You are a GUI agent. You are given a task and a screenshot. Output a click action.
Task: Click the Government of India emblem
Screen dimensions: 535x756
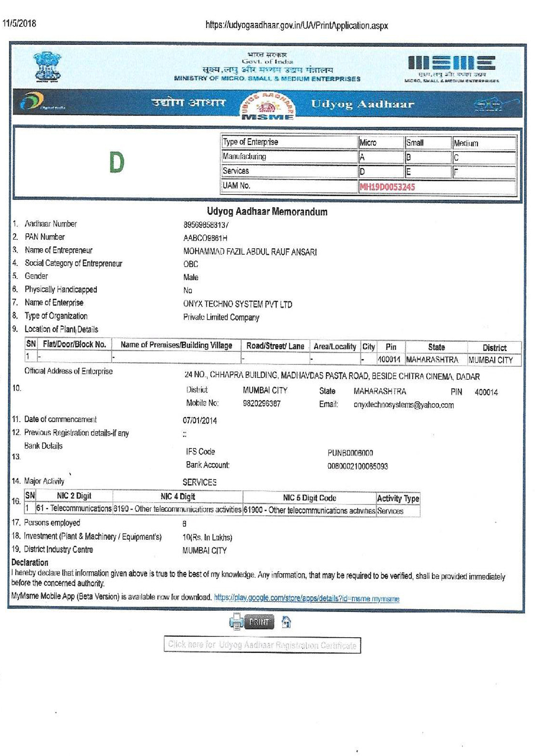48,67
